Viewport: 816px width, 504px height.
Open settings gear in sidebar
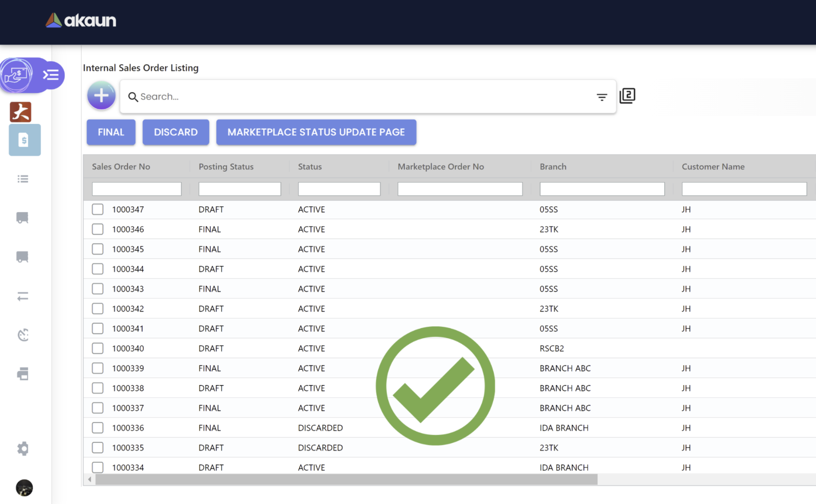[23, 449]
